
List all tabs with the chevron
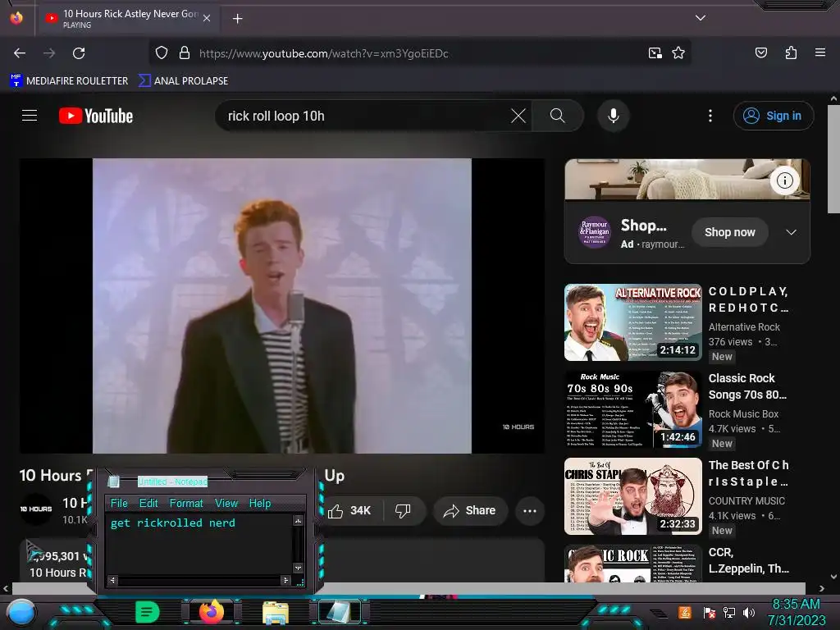point(701,18)
